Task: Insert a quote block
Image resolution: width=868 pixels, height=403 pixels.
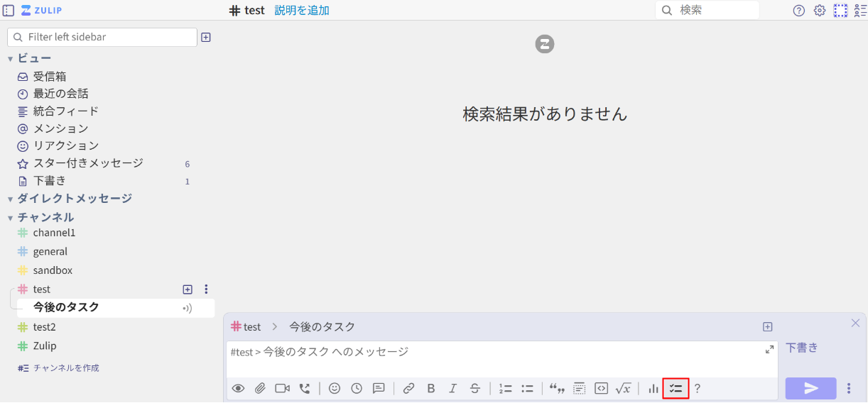Action: pyautogui.click(x=557, y=388)
